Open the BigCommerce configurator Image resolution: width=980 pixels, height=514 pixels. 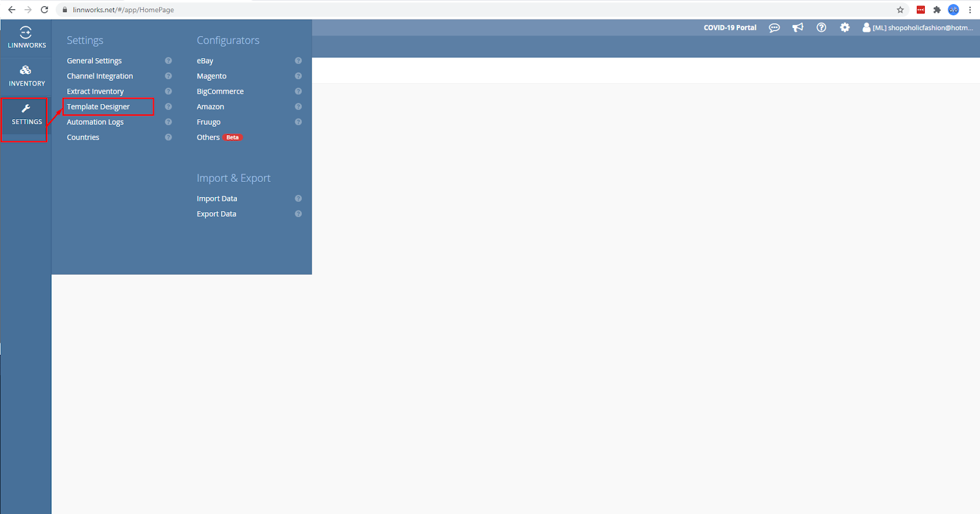click(x=220, y=91)
